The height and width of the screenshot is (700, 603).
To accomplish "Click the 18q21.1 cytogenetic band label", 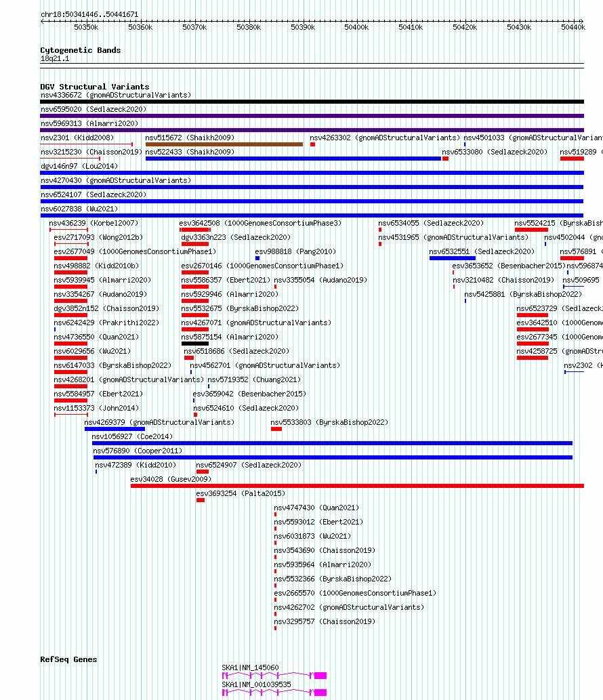I will tap(55, 59).
